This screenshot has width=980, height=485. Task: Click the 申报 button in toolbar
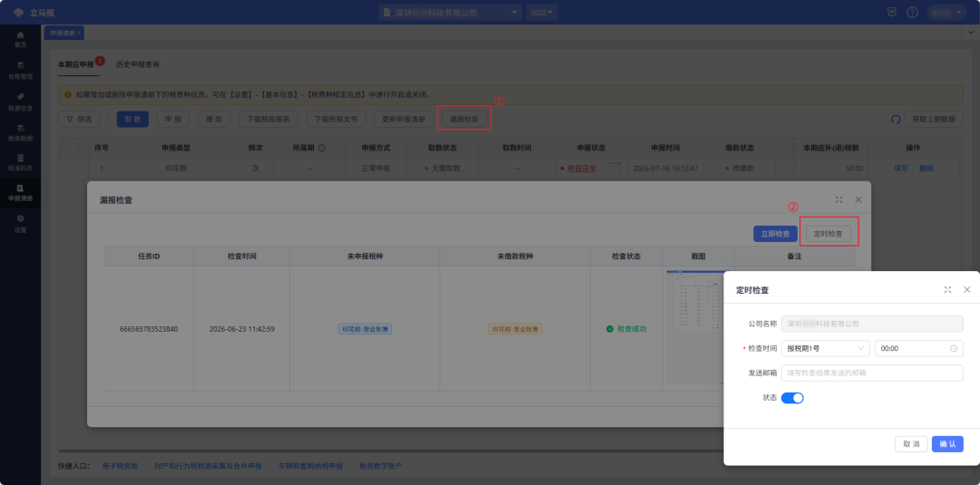point(173,120)
